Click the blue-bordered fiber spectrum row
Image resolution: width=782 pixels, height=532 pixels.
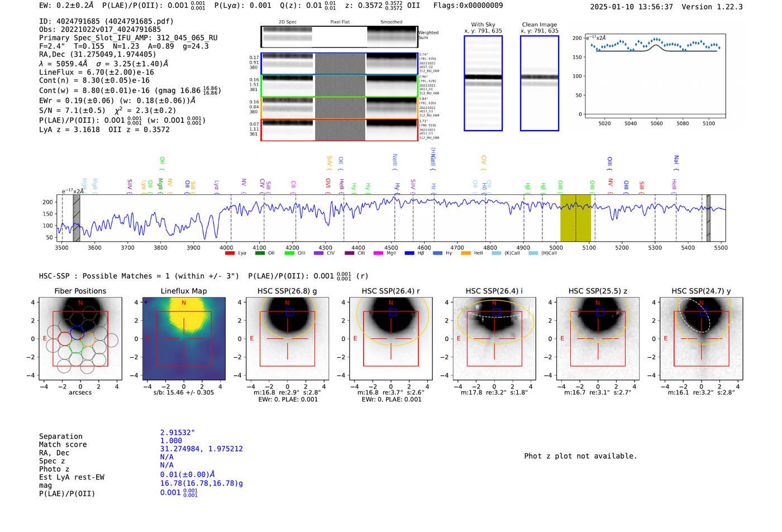[x=340, y=64]
